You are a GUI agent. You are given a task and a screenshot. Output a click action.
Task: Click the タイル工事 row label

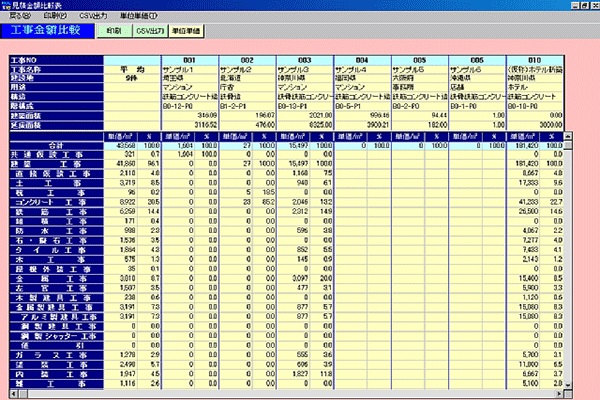[x=56, y=250]
